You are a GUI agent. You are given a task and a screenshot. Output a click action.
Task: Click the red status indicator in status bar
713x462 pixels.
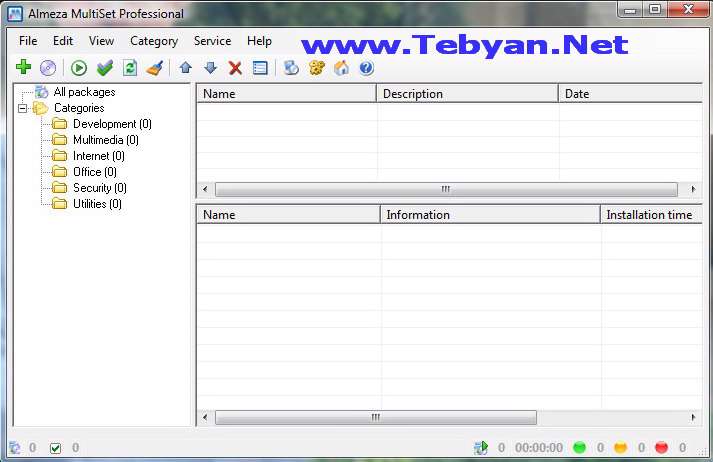pyautogui.click(x=662, y=448)
